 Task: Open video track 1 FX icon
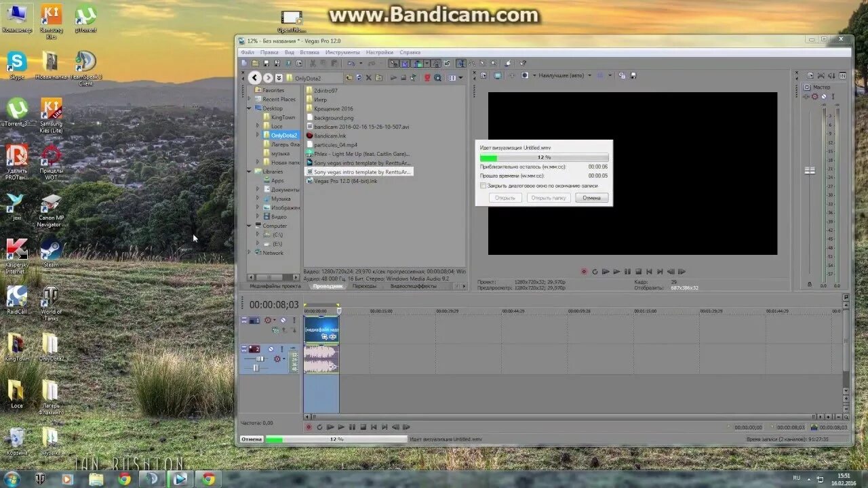coord(268,320)
